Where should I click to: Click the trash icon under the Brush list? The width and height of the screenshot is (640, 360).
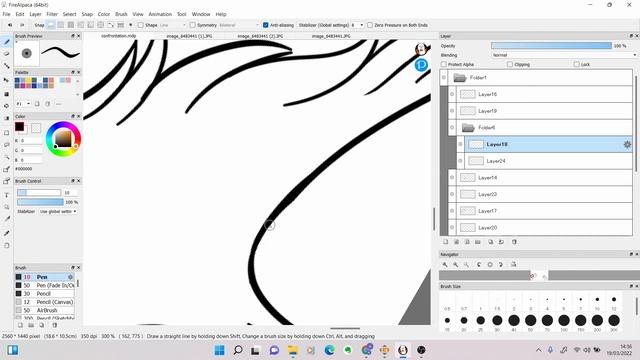click(x=54, y=325)
